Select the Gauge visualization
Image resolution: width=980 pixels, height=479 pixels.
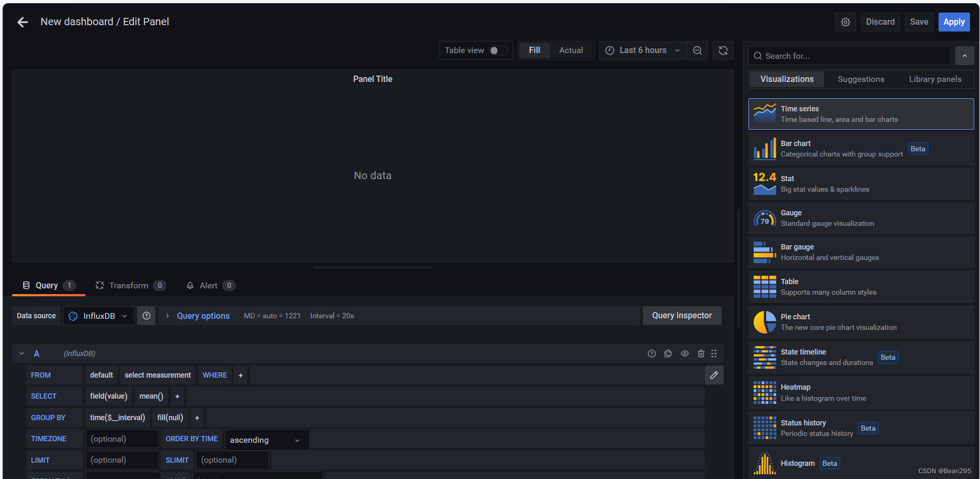(x=861, y=218)
